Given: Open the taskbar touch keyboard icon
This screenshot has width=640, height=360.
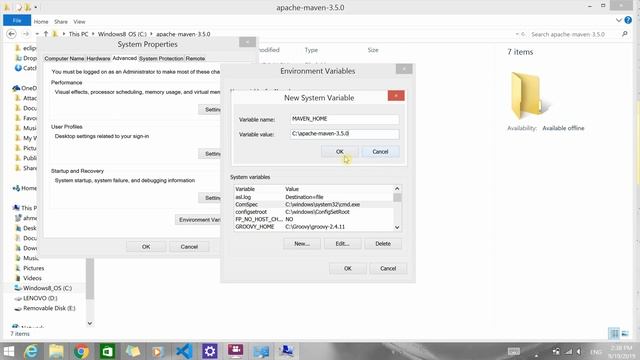Looking at the screenshot, I should 513,351.
